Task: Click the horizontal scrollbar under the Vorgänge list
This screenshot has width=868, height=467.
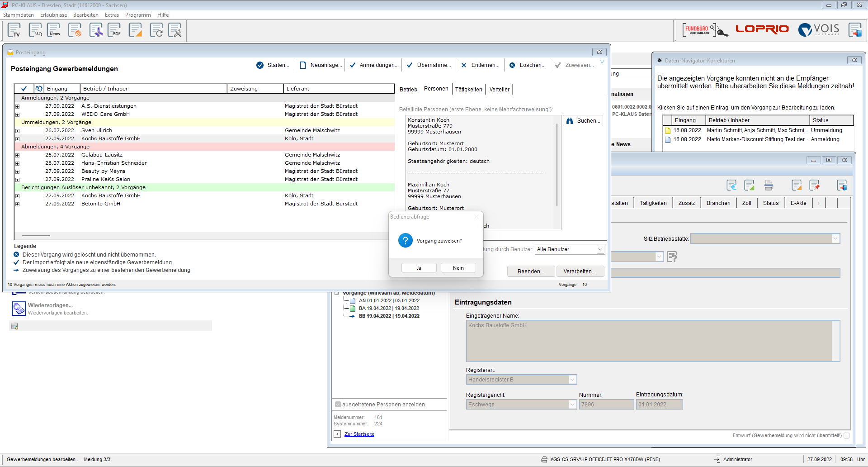Action: [x=36, y=236]
